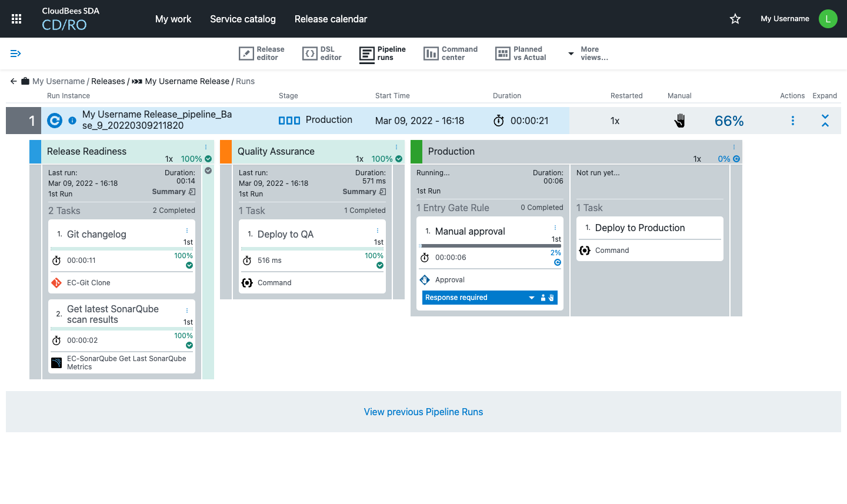Open the user avatar L
This screenshot has height=504, width=847.
[x=828, y=19]
